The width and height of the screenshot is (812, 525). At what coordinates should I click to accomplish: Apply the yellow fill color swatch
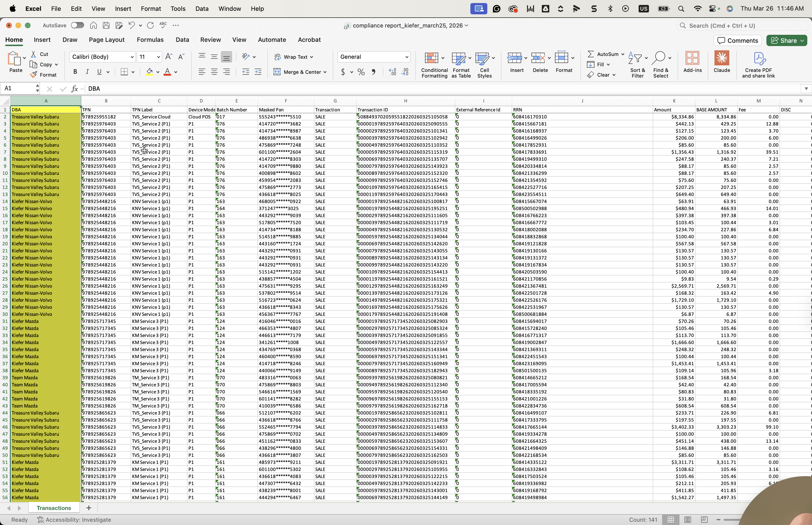pyautogui.click(x=149, y=72)
